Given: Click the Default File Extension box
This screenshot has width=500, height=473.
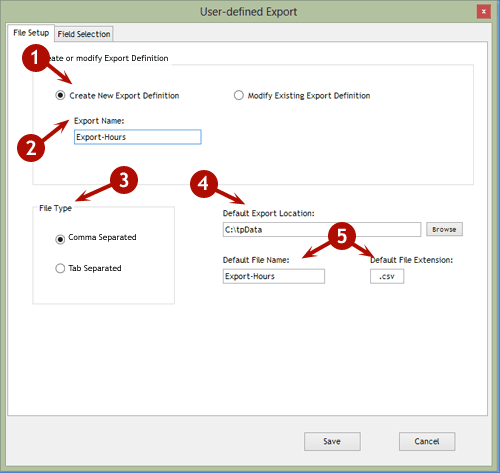Looking at the screenshot, I should point(387,276).
